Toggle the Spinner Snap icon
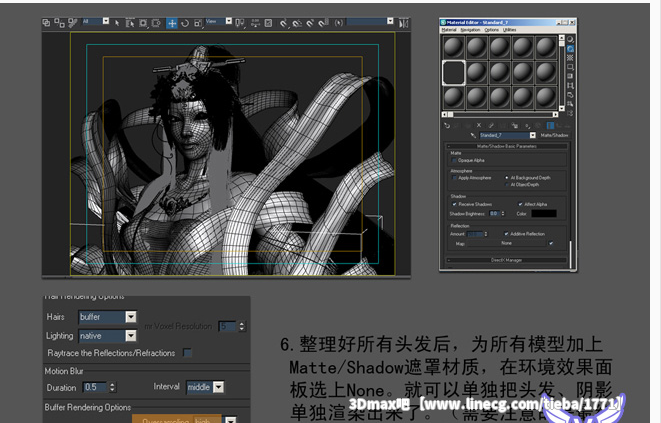 pyautogui.click(x=323, y=23)
